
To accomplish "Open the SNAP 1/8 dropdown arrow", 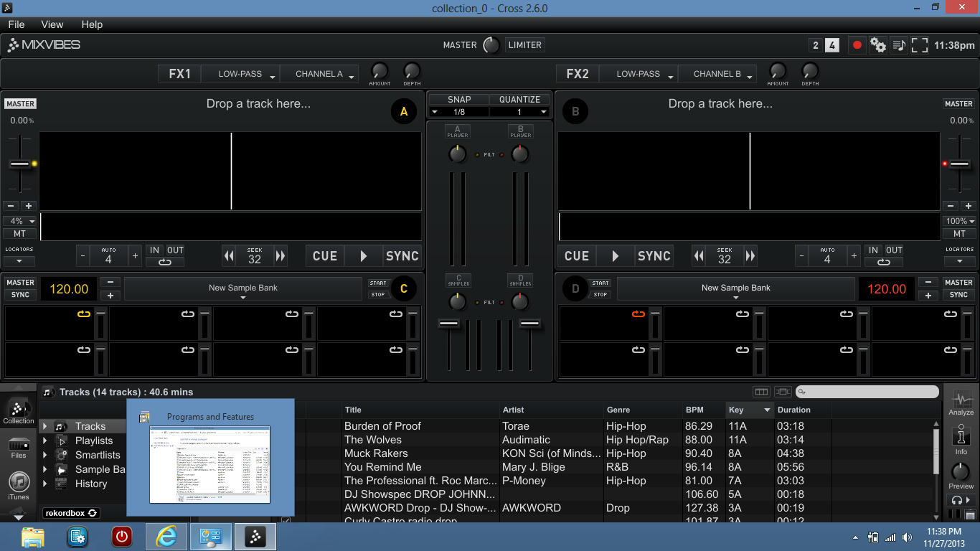I will 434,112.
